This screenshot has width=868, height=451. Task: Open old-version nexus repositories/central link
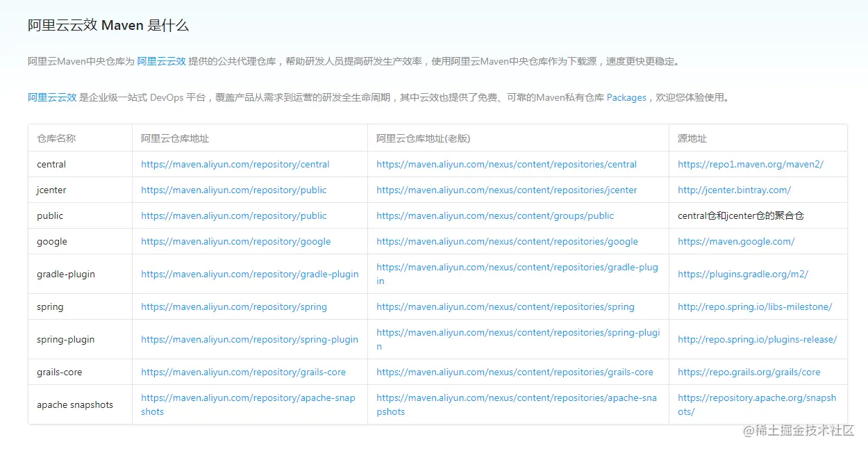point(507,165)
